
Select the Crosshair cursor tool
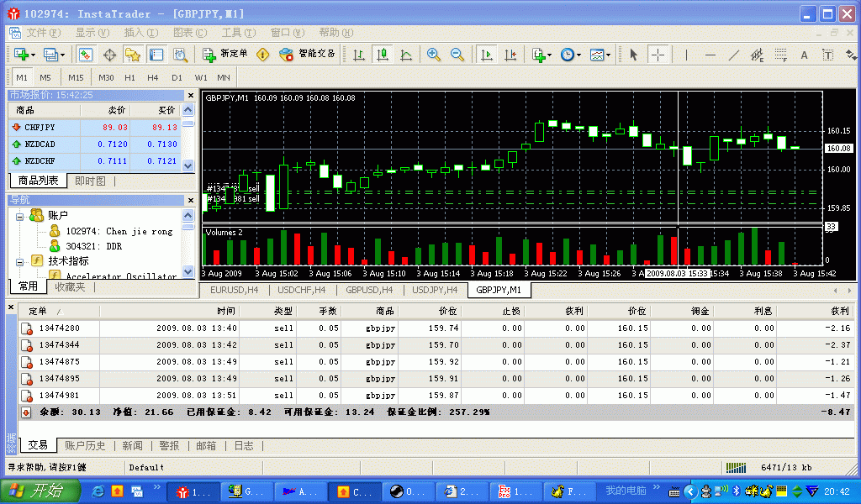click(x=658, y=55)
